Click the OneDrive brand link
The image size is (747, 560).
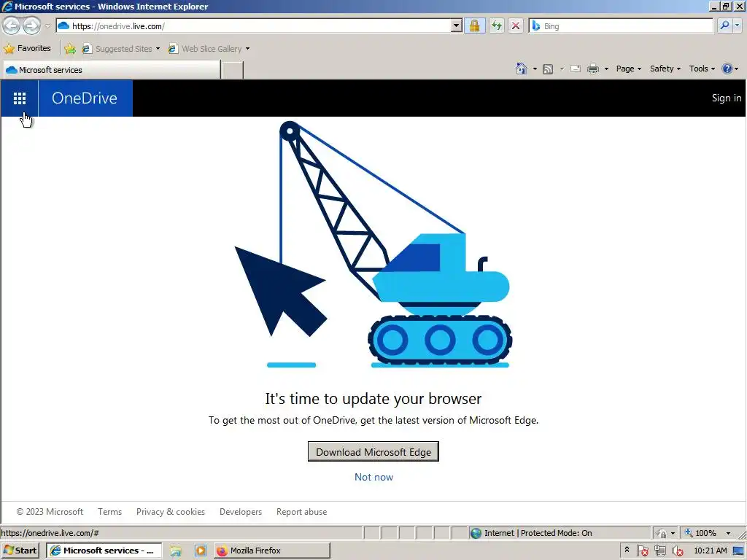pyautogui.click(x=85, y=98)
